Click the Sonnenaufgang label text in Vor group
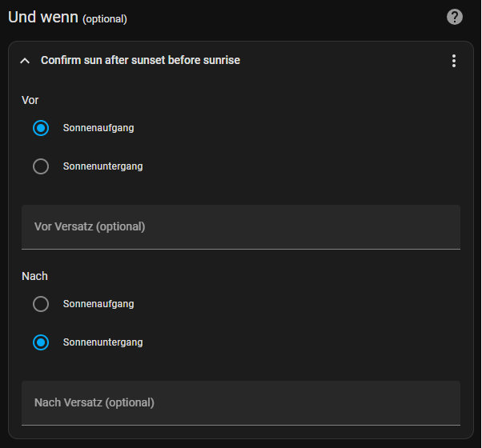This screenshot has width=482, height=448. pyautogui.click(x=98, y=128)
